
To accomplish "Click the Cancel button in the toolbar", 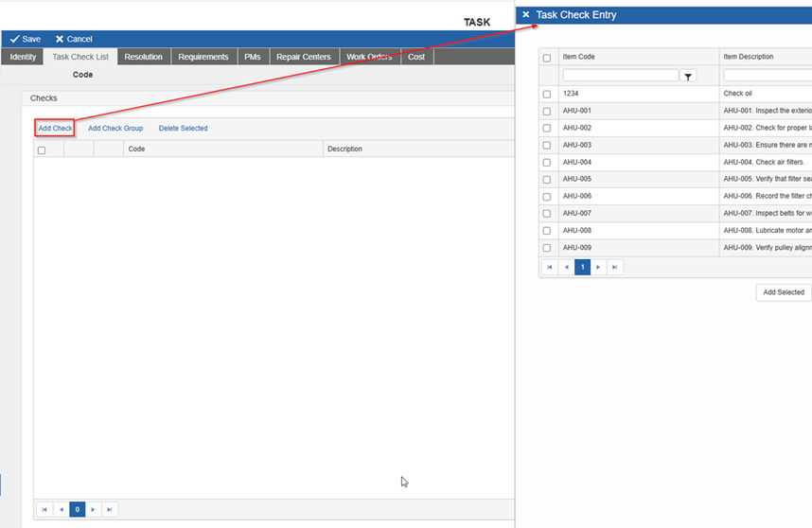I will (x=74, y=39).
